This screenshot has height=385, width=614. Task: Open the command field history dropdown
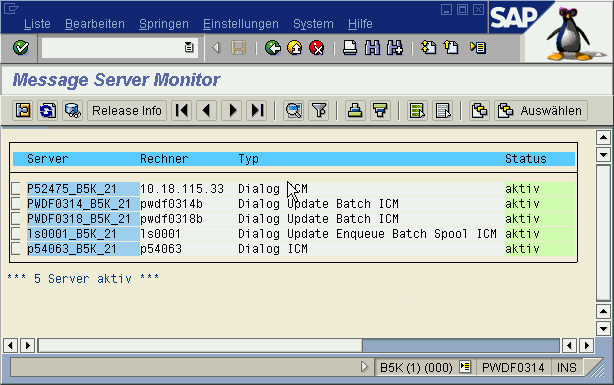point(189,47)
